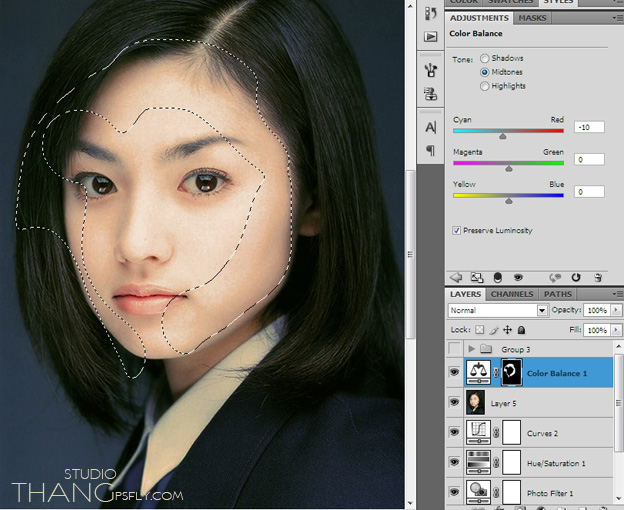Return to adjustment list arrow

coord(456,277)
